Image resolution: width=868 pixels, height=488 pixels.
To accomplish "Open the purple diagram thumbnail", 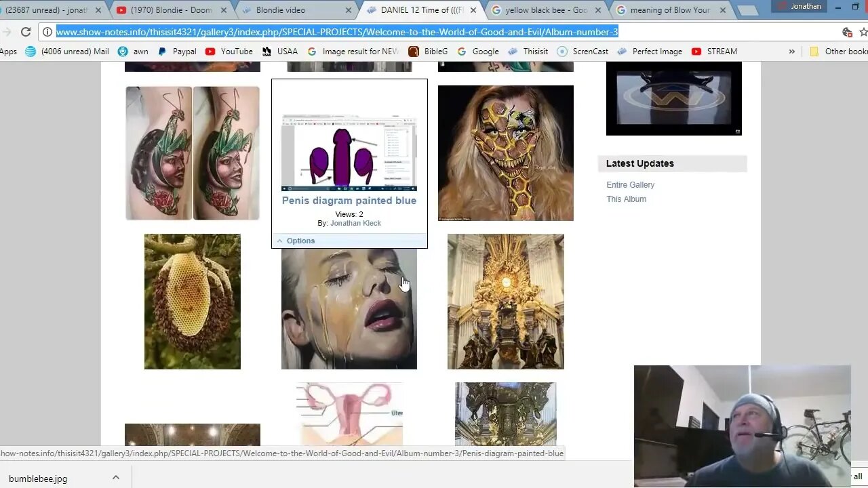I will (x=349, y=154).
